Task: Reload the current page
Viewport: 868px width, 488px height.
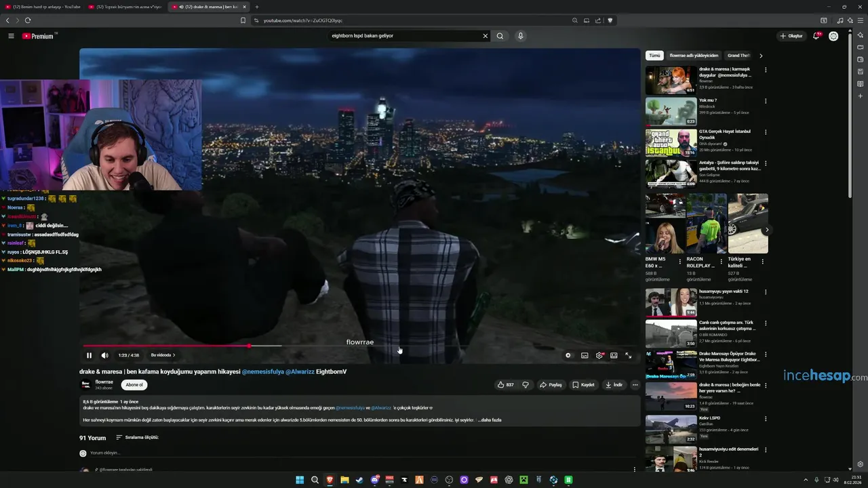Action: [x=28, y=20]
